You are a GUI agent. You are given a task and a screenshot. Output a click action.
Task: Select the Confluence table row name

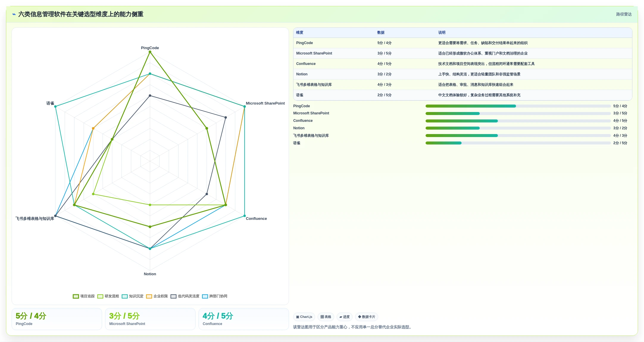pos(306,64)
